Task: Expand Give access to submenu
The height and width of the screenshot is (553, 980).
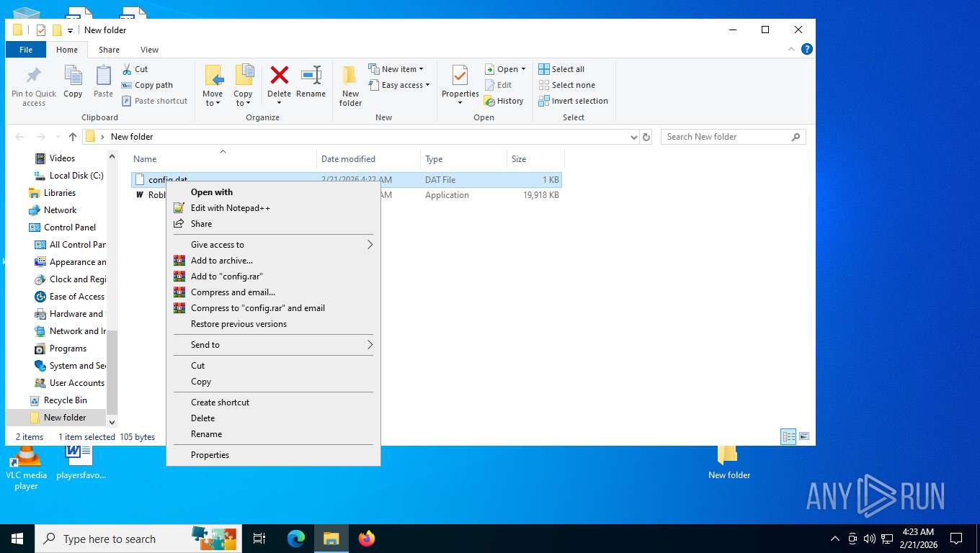Action: pyautogui.click(x=273, y=245)
